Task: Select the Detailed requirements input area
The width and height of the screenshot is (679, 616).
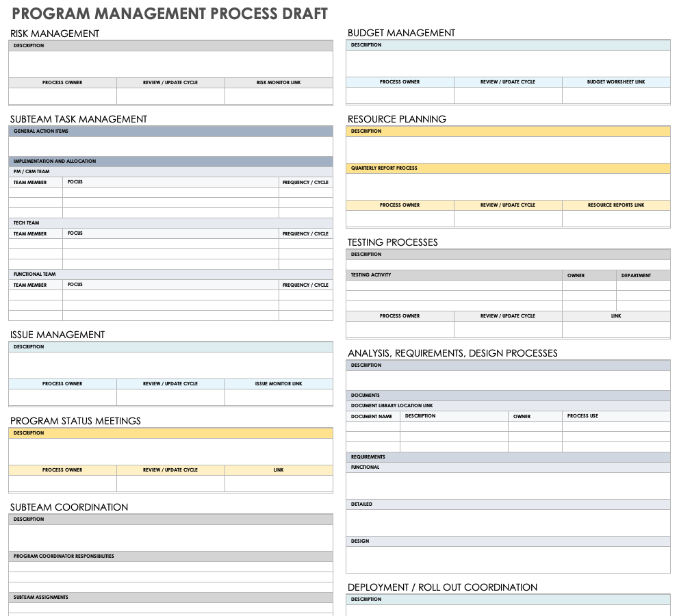Action: click(508, 523)
